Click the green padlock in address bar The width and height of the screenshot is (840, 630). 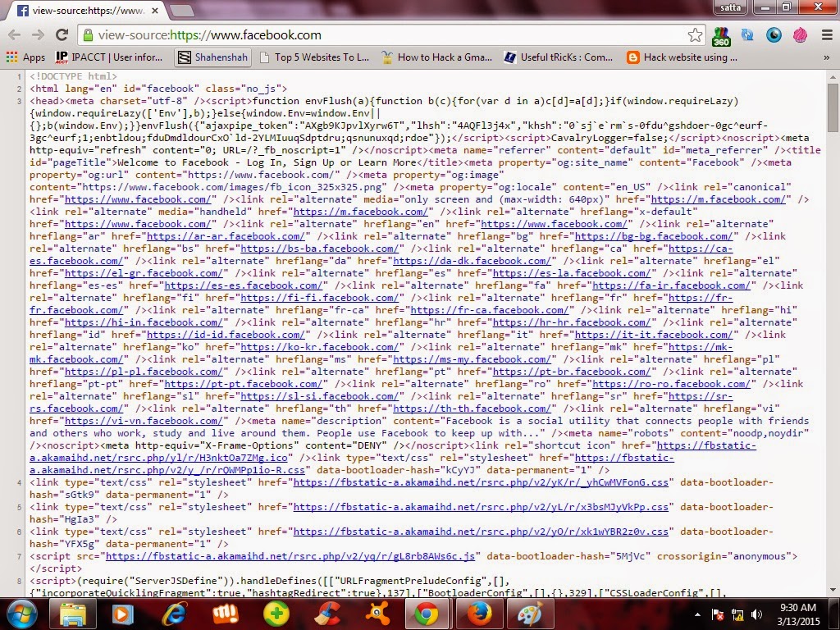(87, 35)
